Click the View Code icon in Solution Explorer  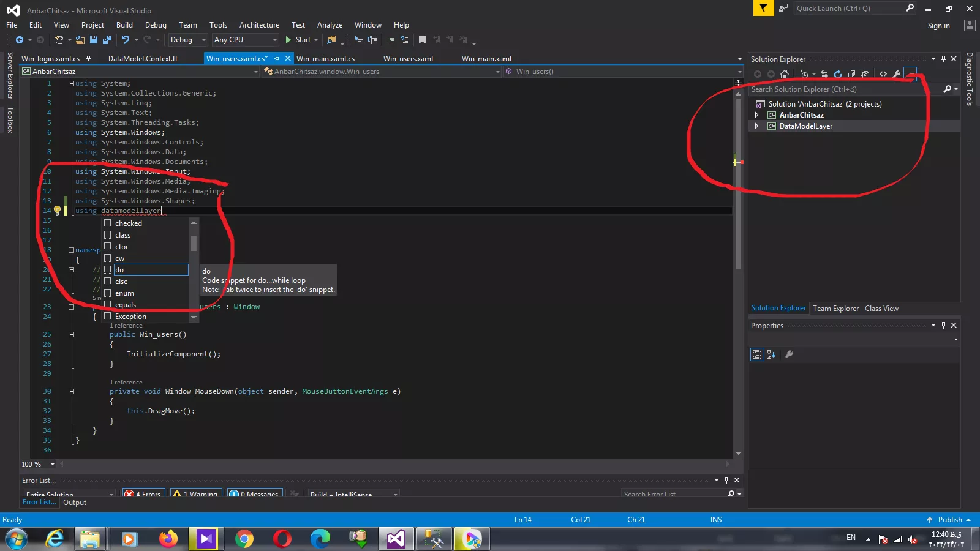pyautogui.click(x=883, y=74)
